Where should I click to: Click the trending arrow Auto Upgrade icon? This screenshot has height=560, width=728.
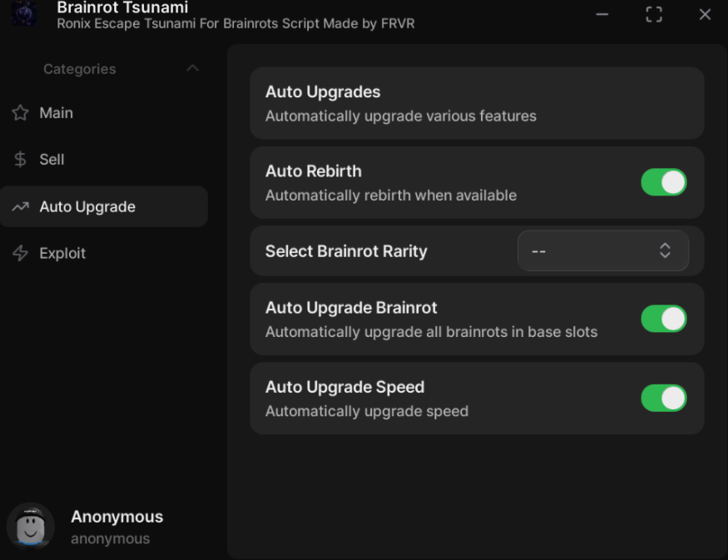(x=20, y=207)
